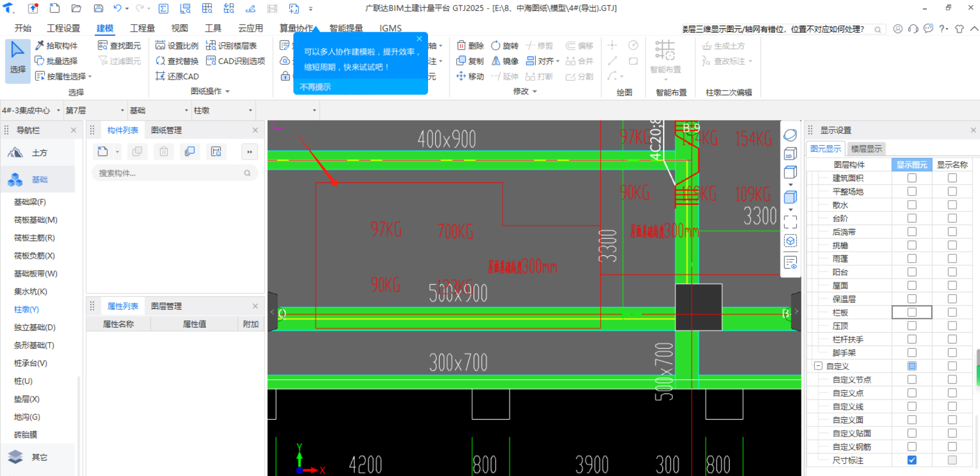Select the 选择 arrow tool
The image size is (980, 476).
pyautogui.click(x=17, y=61)
